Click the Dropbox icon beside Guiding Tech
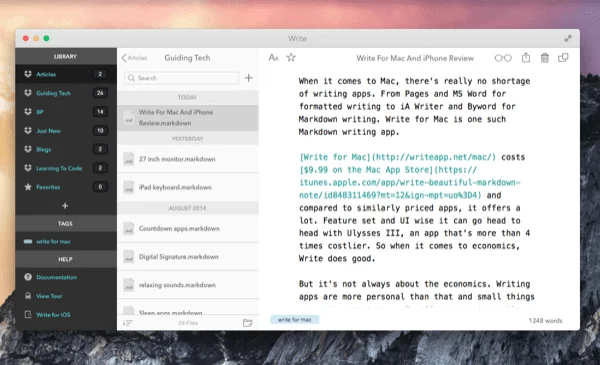600x365 pixels. pyautogui.click(x=28, y=93)
